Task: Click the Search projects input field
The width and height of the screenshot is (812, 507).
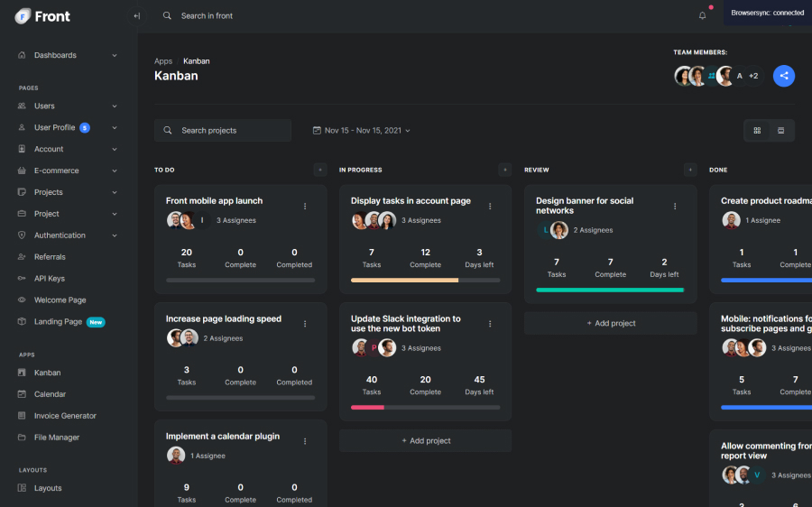Action: click(x=230, y=131)
